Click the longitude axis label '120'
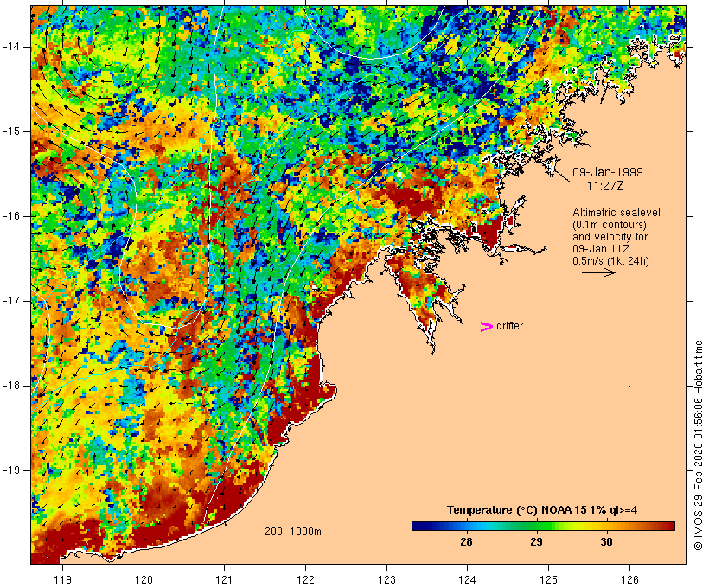This screenshot has height=588, width=709. click(x=144, y=579)
